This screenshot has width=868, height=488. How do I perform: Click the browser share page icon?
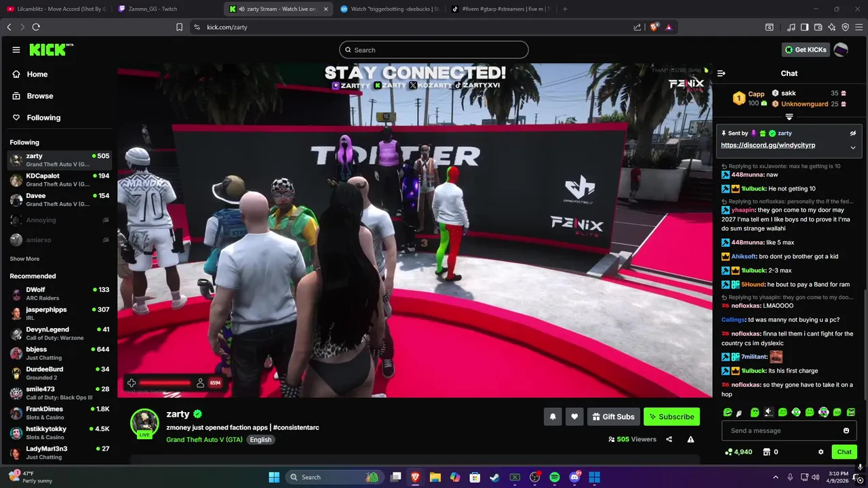pos(637,27)
